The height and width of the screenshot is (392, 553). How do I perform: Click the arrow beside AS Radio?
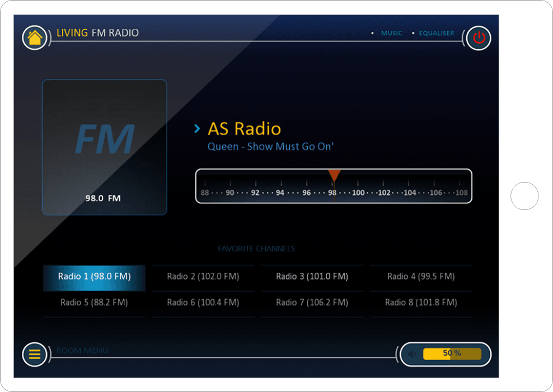197,129
